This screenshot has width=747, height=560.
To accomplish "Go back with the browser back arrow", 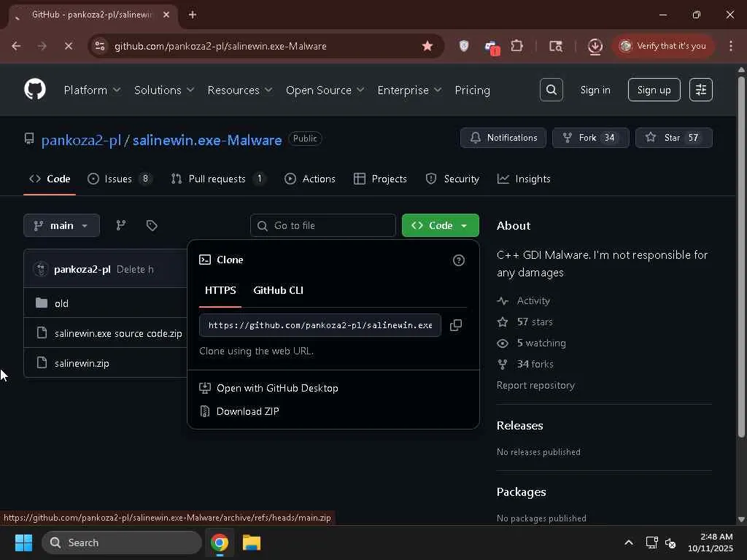I will tap(16, 46).
